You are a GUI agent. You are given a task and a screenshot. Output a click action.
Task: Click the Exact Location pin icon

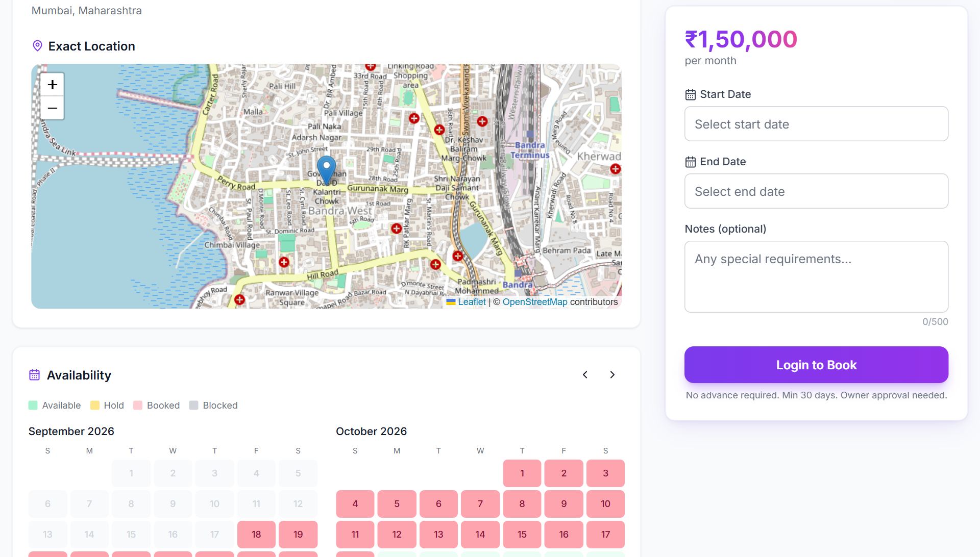[x=37, y=46]
